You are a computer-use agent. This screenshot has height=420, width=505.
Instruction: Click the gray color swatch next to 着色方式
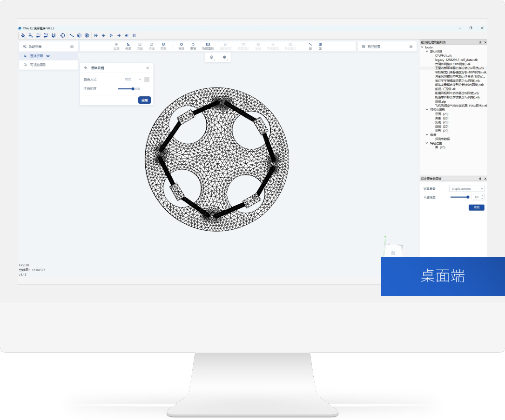(147, 80)
